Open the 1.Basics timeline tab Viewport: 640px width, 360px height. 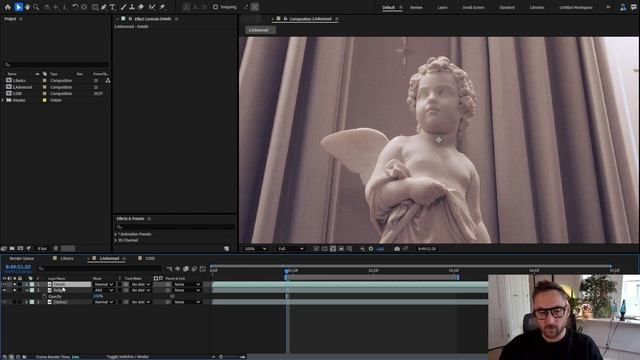(67, 258)
